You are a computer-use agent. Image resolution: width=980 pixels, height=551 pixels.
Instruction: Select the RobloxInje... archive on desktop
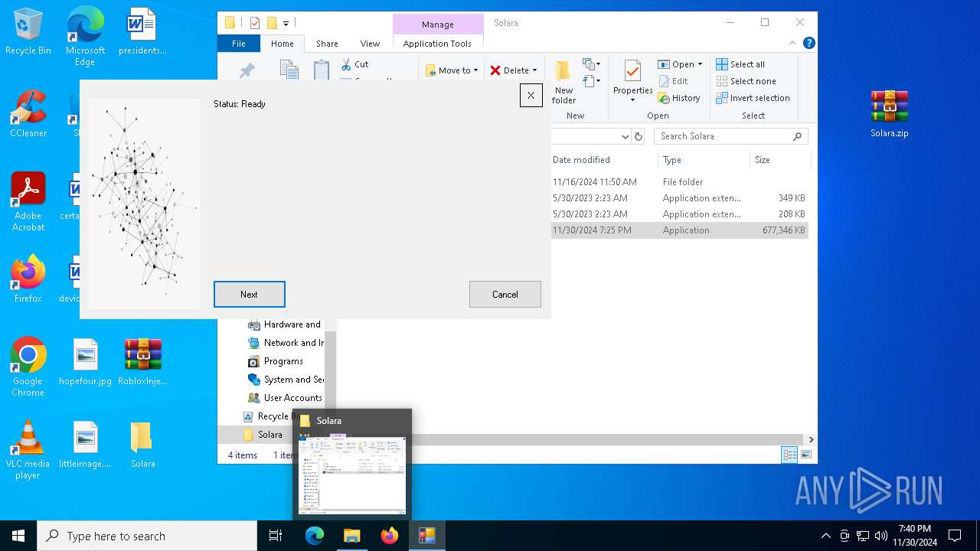[x=142, y=362]
